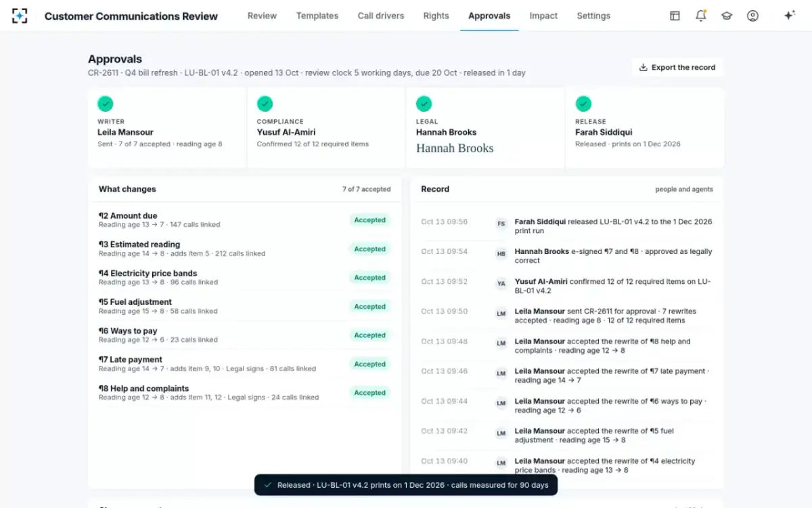812x508 pixels.
Task: Open the user account icon
Action: click(x=752, y=16)
